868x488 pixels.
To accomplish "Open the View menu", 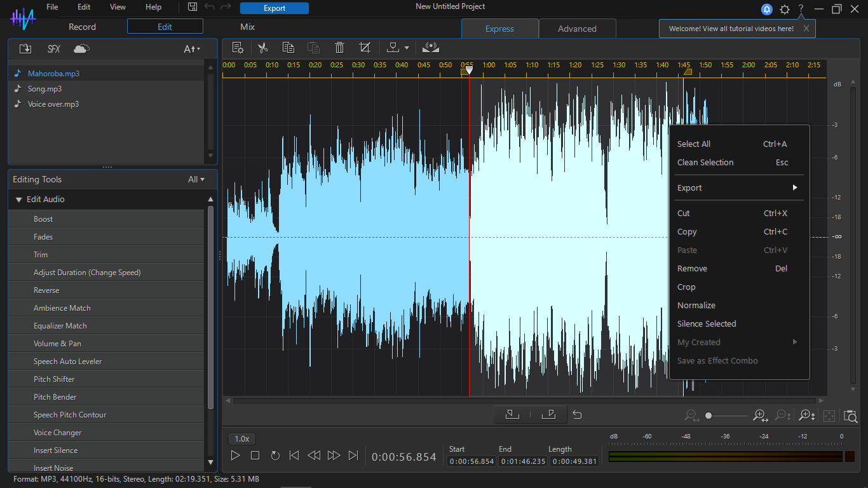I will click(x=118, y=7).
